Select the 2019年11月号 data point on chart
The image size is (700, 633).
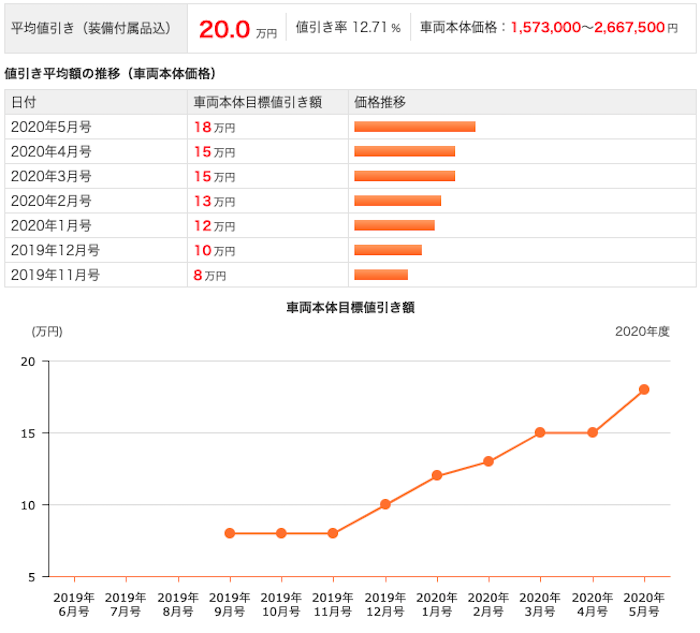(333, 533)
